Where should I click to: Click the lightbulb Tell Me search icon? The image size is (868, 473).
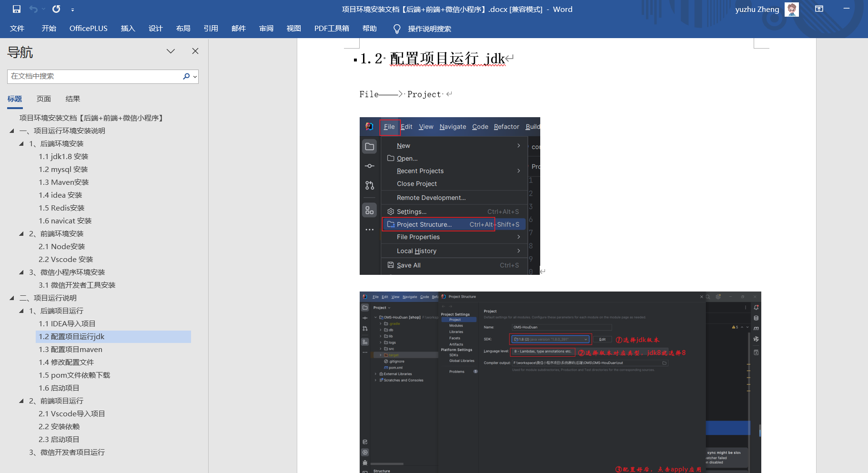pos(397,29)
